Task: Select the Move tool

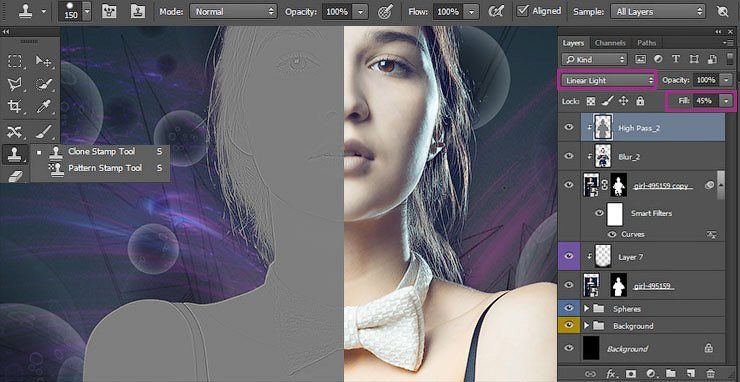Action: 43,61
